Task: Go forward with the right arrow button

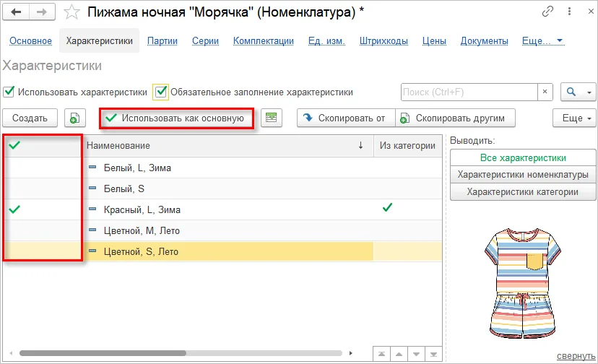Action: point(42,12)
